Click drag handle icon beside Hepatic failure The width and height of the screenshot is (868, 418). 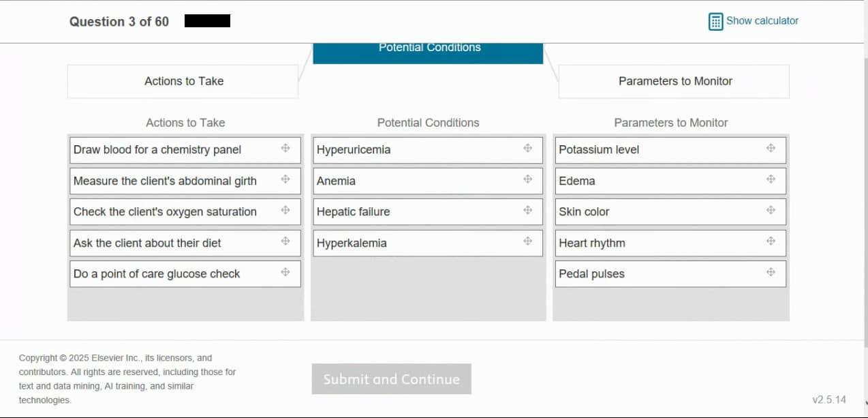coord(527,210)
